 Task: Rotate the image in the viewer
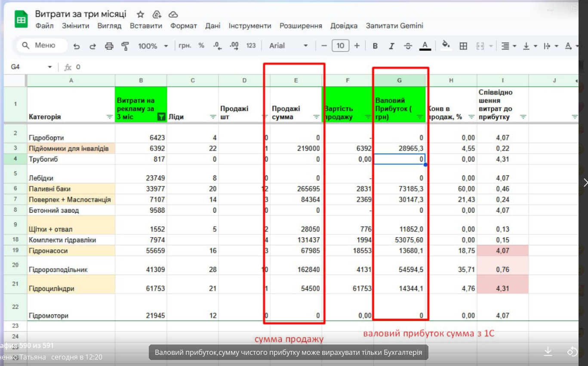pyautogui.click(x=572, y=351)
